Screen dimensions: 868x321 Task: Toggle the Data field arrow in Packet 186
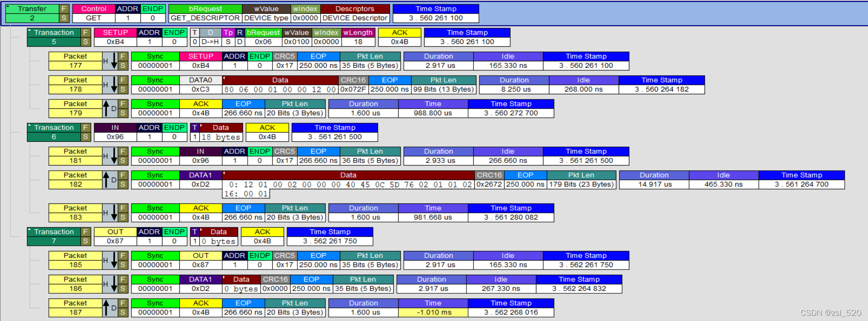[x=224, y=277]
